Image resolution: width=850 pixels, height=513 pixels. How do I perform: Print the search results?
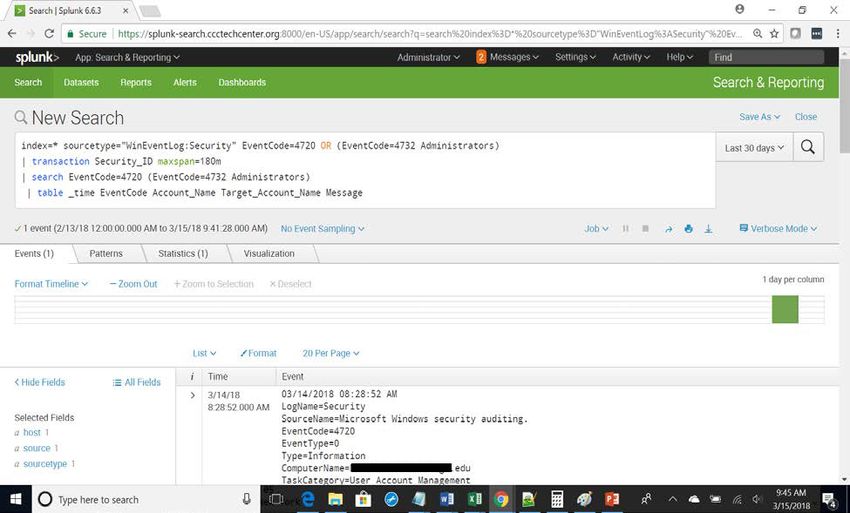point(688,229)
